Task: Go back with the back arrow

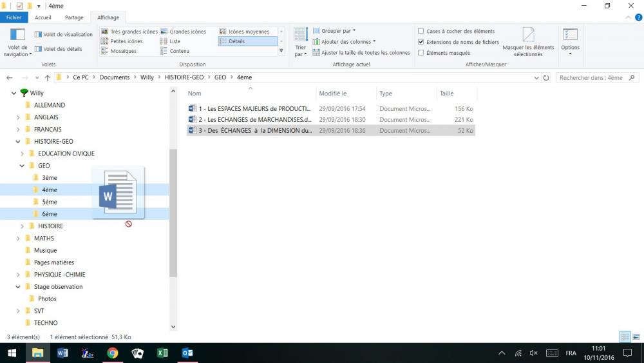Action: click(x=10, y=78)
